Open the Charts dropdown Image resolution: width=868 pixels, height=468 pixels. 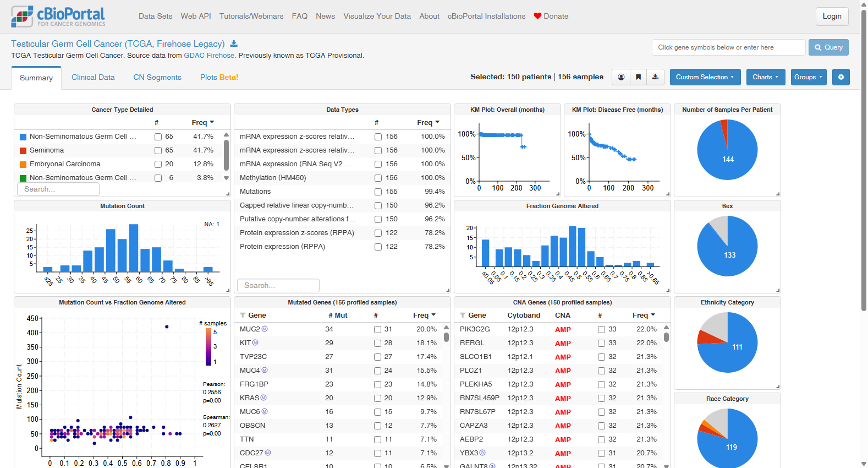point(765,77)
